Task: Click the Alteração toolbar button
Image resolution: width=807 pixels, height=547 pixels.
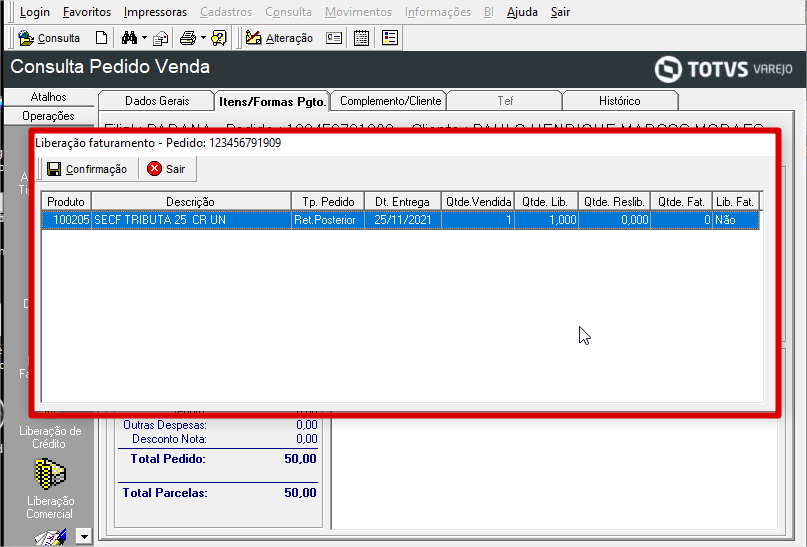Action: tap(279, 38)
